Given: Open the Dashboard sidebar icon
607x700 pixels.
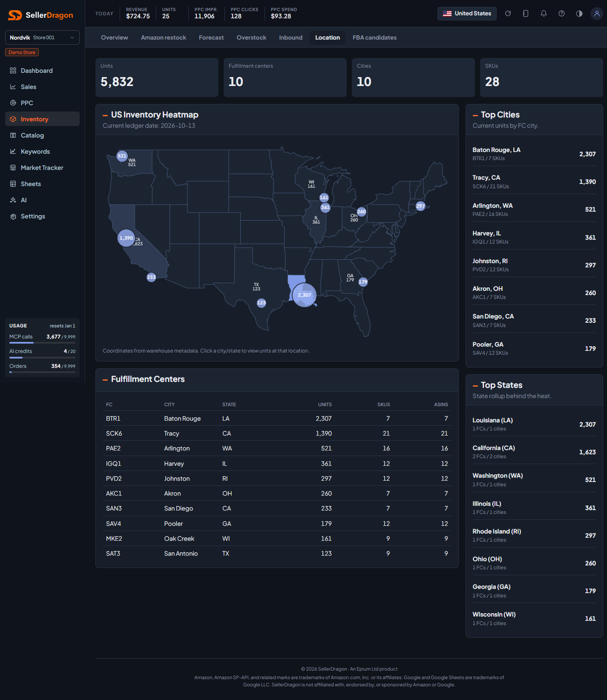Looking at the screenshot, I should [13, 71].
